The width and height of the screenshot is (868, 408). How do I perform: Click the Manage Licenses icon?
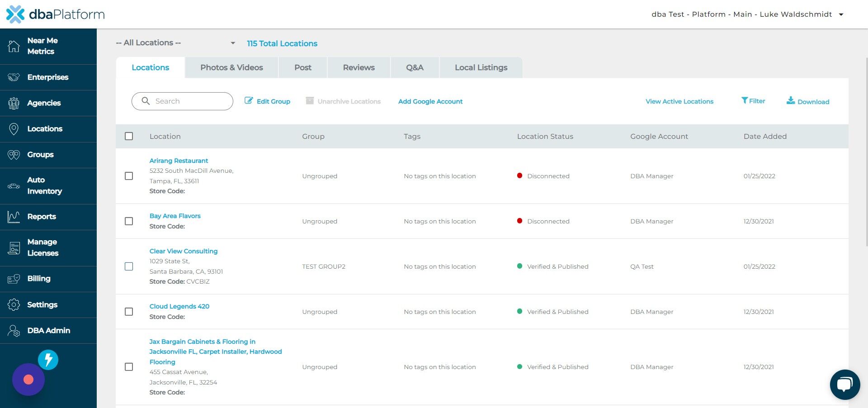click(x=14, y=247)
